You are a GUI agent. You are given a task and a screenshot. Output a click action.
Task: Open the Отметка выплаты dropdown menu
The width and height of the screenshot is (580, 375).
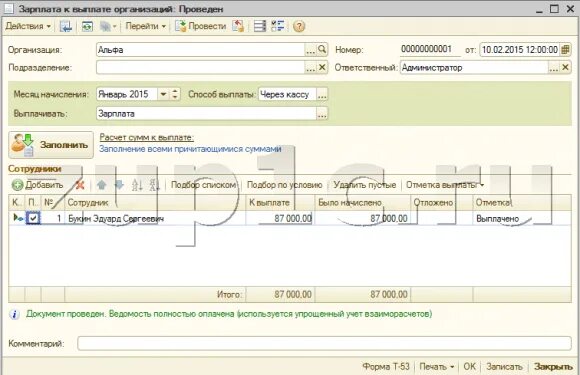coord(445,185)
